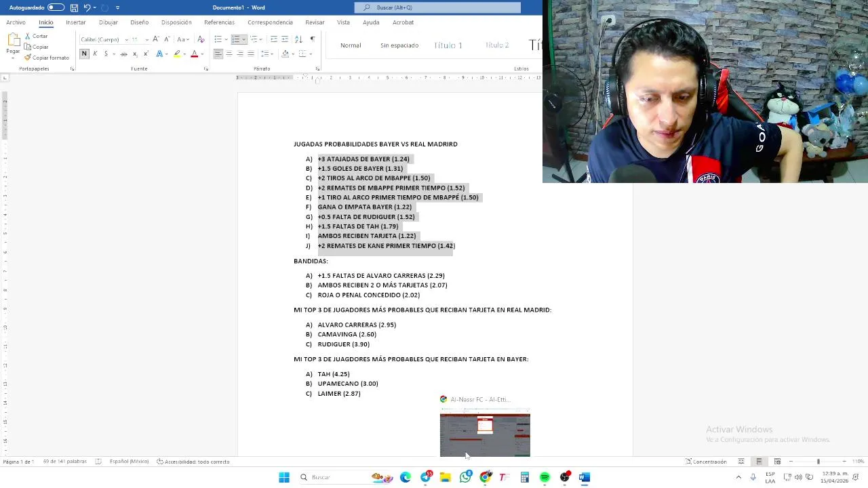
Task: Center align the text
Action: 229,54
